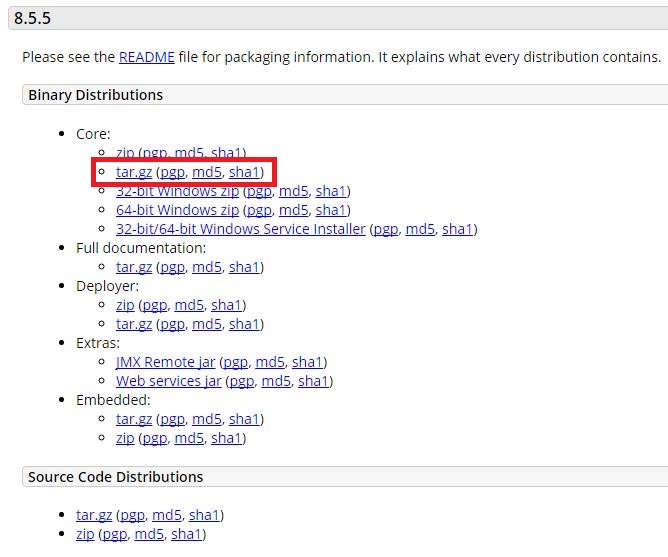Open md5 link for Embedded tar.gz
The height and width of the screenshot is (557, 668).
pos(207,419)
